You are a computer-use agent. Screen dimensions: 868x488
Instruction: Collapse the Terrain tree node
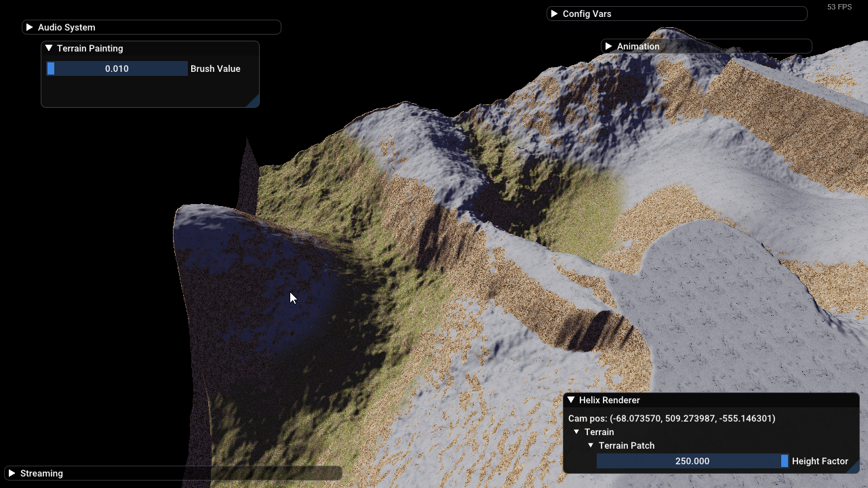tap(576, 432)
